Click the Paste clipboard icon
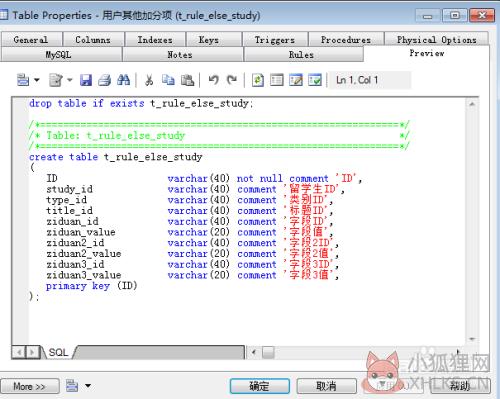Viewport: 500px width, 399px height. tap(187, 80)
